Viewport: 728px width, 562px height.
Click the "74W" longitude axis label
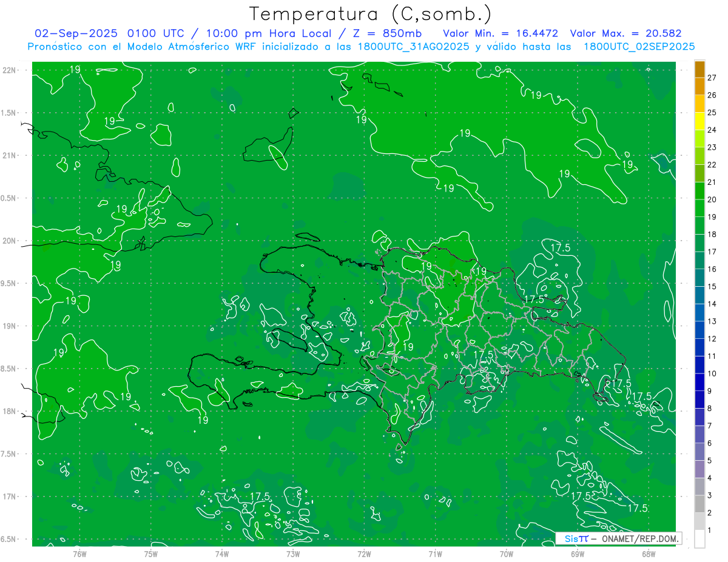tap(222, 554)
